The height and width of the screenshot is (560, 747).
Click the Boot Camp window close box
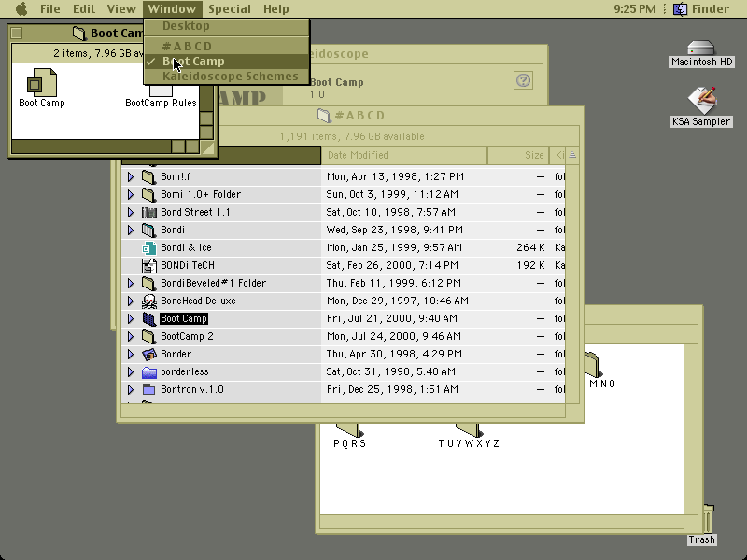[17, 33]
